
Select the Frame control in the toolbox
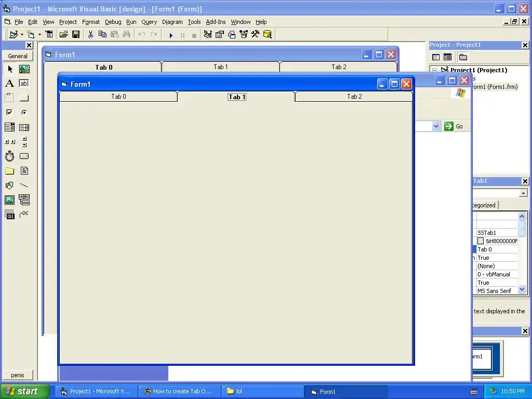coord(10,98)
